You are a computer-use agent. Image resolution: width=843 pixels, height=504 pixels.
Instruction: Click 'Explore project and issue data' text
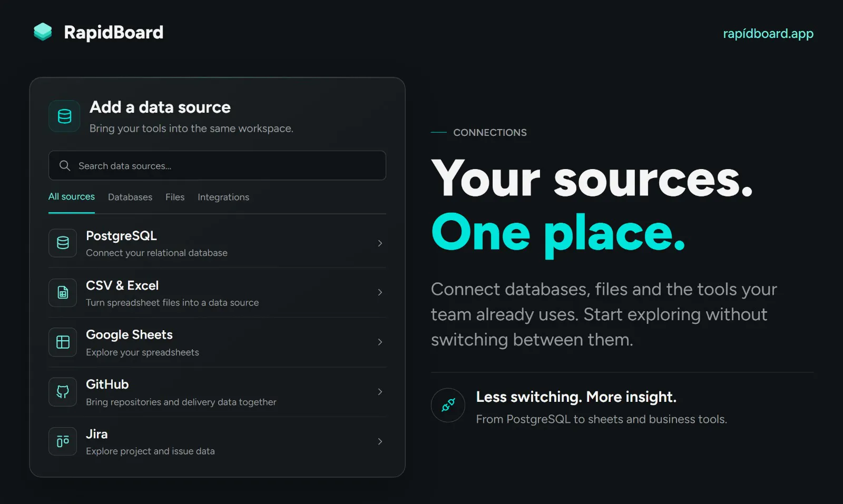coord(150,451)
